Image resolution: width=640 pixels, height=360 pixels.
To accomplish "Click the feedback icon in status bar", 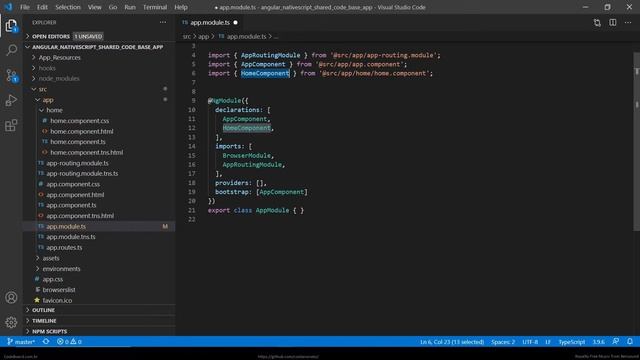I will tap(616, 342).
